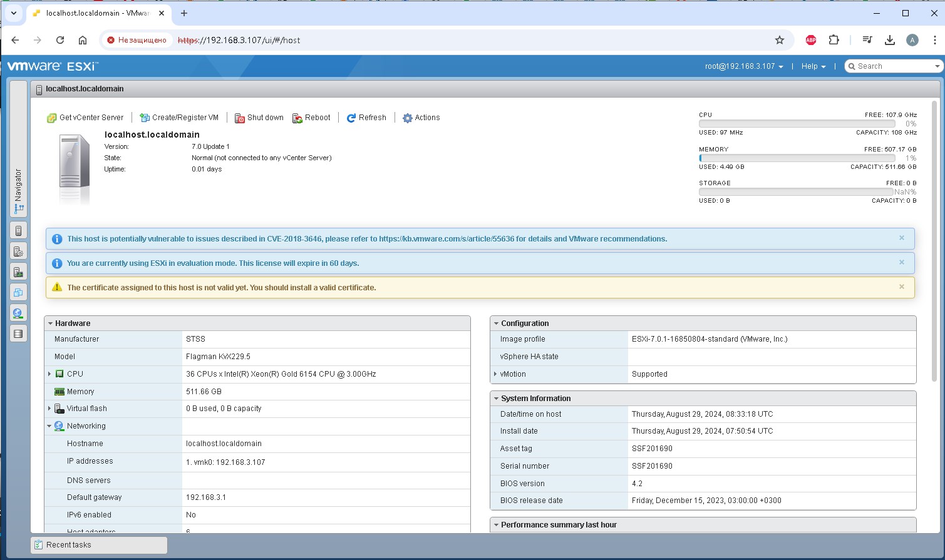
Task: Collapse the System Information panel
Action: pyautogui.click(x=496, y=399)
